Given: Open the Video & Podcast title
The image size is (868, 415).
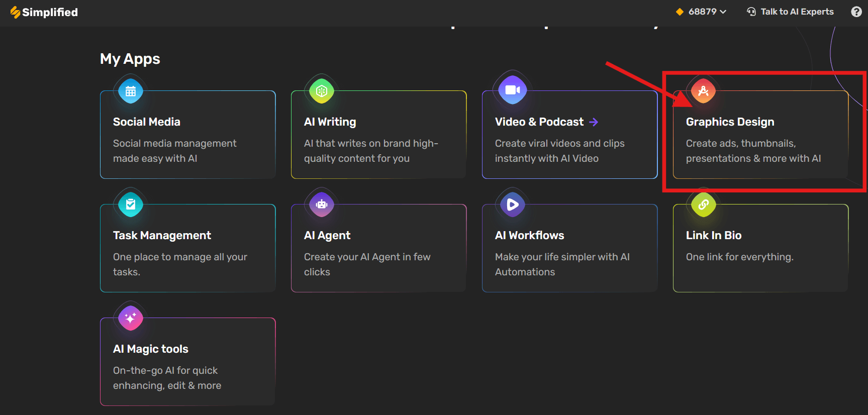Looking at the screenshot, I should pos(539,122).
